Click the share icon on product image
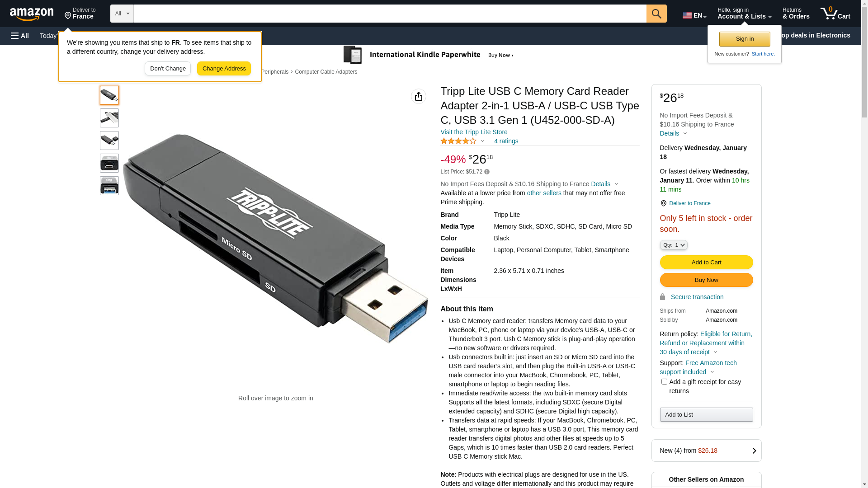The image size is (868, 488). click(x=419, y=96)
